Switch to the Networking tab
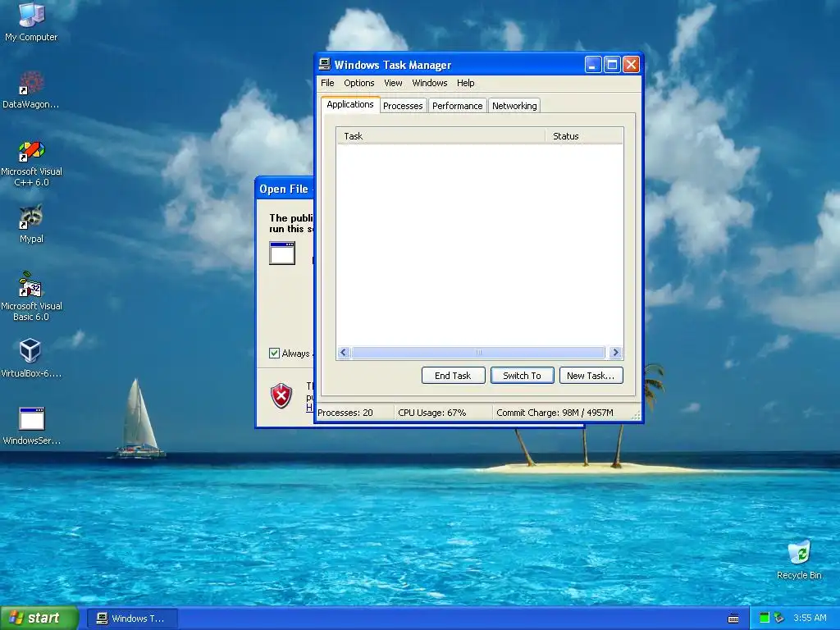 514,106
